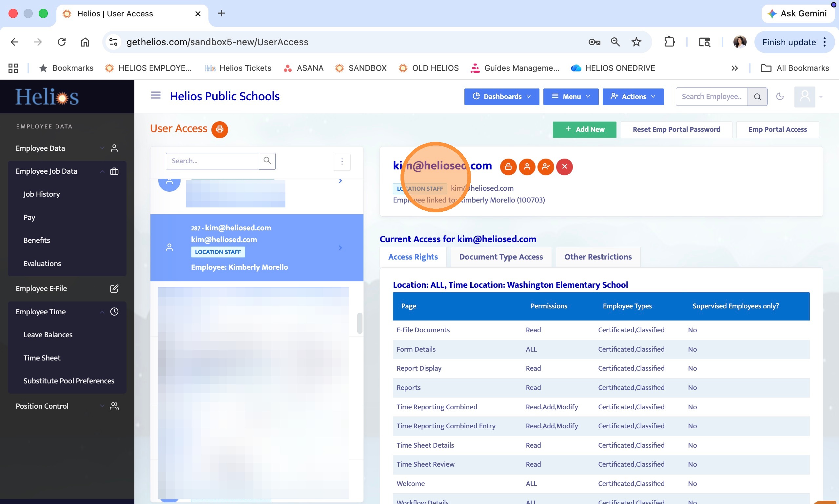Open Substitute Pool Preferences in sidebar
This screenshot has height=504, width=839.
click(x=69, y=381)
